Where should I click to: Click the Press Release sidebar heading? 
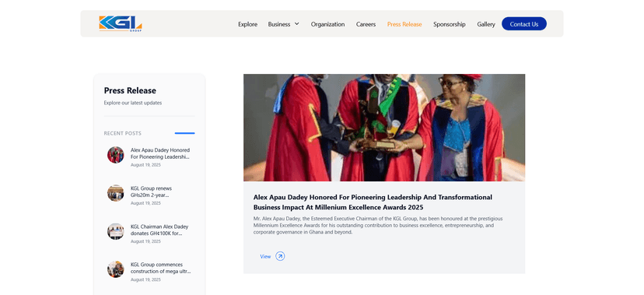130,90
